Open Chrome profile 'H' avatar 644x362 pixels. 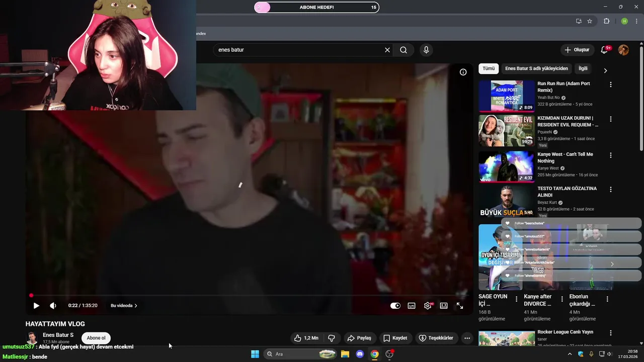pos(624,21)
